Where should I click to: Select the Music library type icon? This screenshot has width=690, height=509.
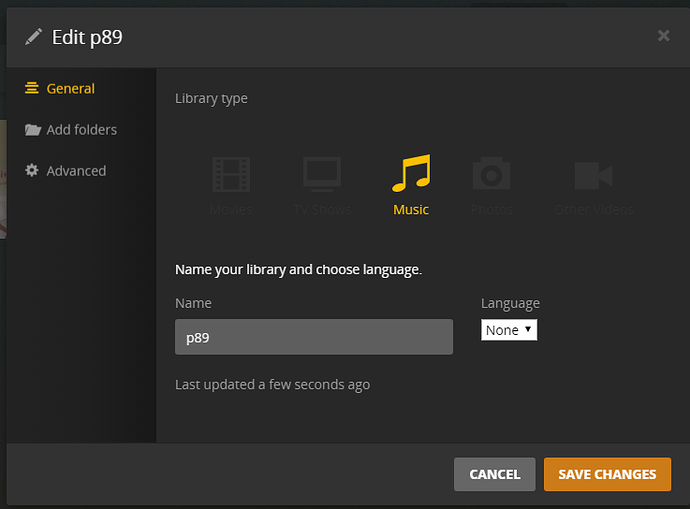pos(411,173)
